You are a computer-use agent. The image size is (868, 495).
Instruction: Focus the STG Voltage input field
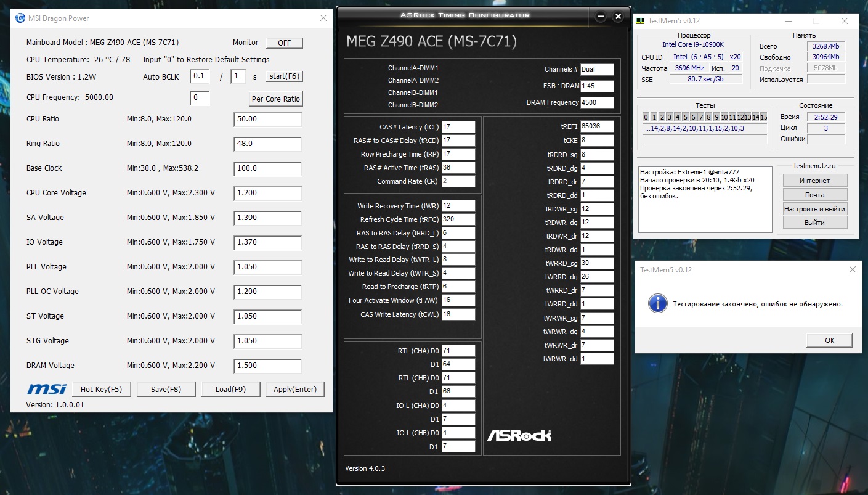268,342
